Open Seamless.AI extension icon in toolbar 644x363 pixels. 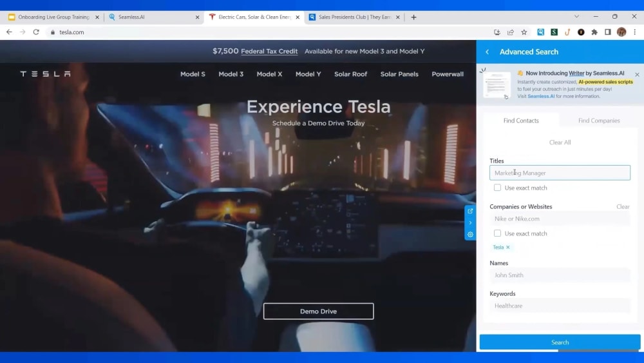pyautogui.click(x=540, y=32)
